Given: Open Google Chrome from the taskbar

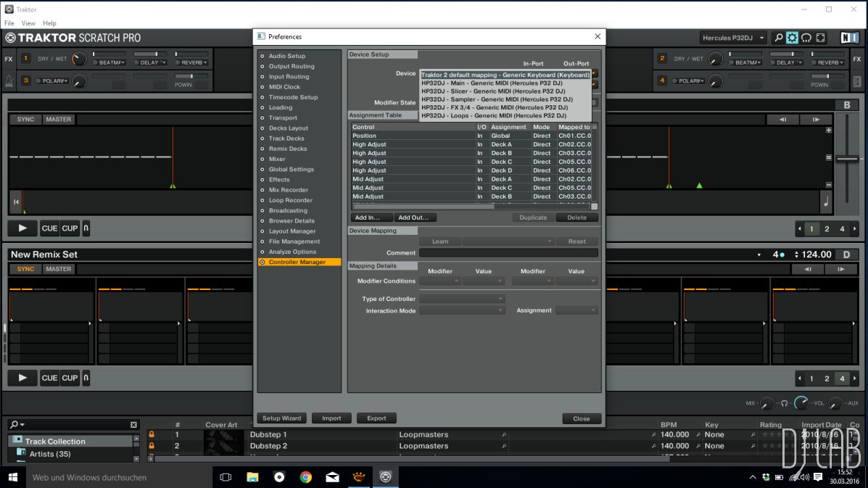Looking at the screenshot, I should tap(306, 476).
